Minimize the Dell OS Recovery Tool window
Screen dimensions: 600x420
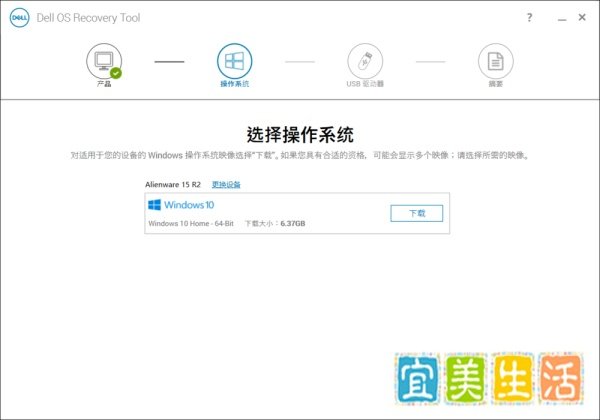click(562, 19)
